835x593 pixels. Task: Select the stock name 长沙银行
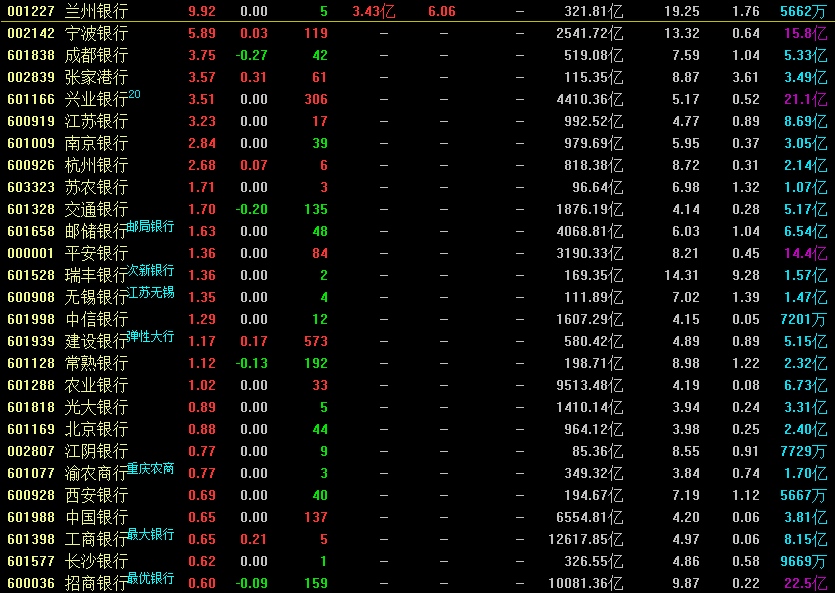[x=96, y=561]
